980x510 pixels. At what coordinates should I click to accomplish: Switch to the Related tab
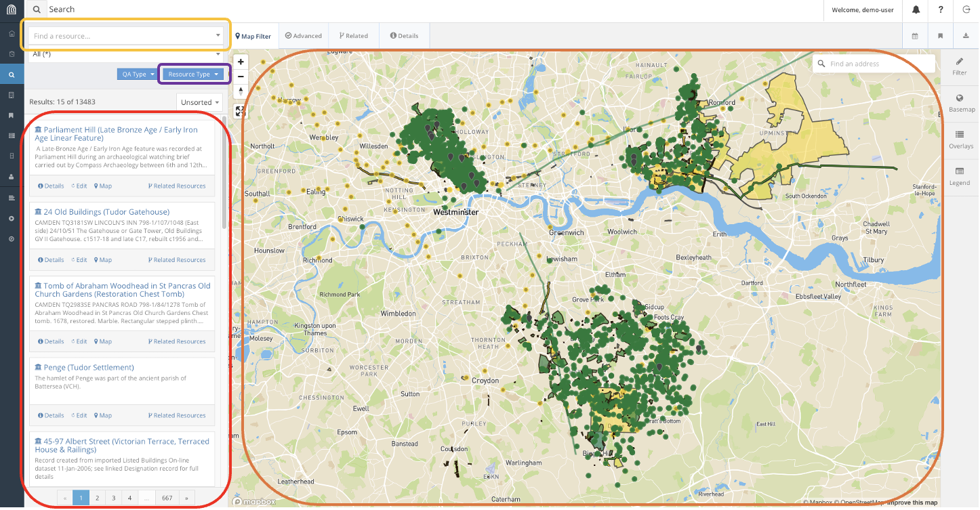click(354, 36)
